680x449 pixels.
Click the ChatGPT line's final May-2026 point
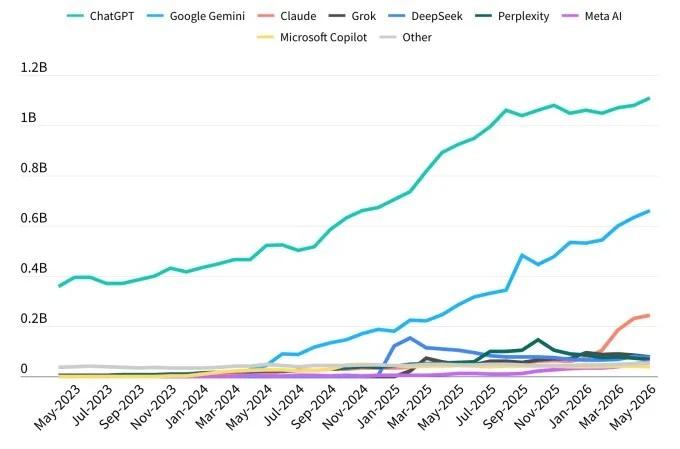click(649, 98)
